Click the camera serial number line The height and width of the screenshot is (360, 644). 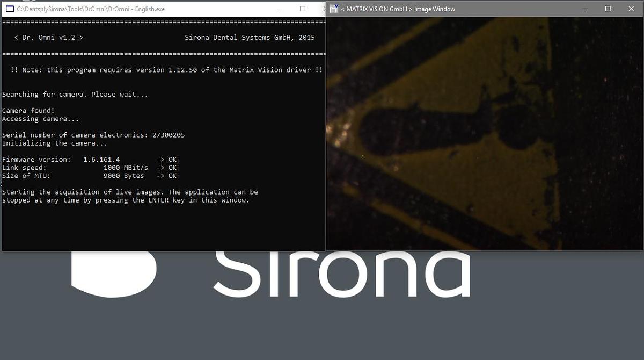click(93, 135)
